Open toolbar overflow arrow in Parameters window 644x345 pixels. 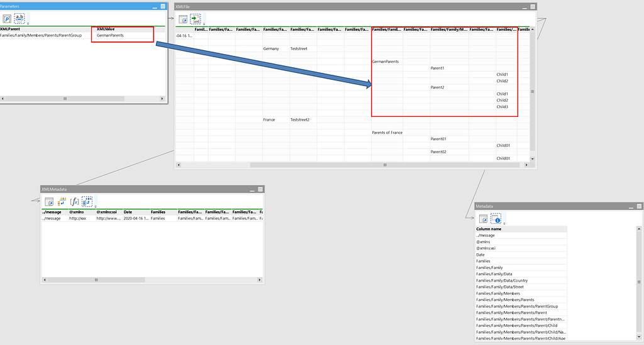coord(28,24)
